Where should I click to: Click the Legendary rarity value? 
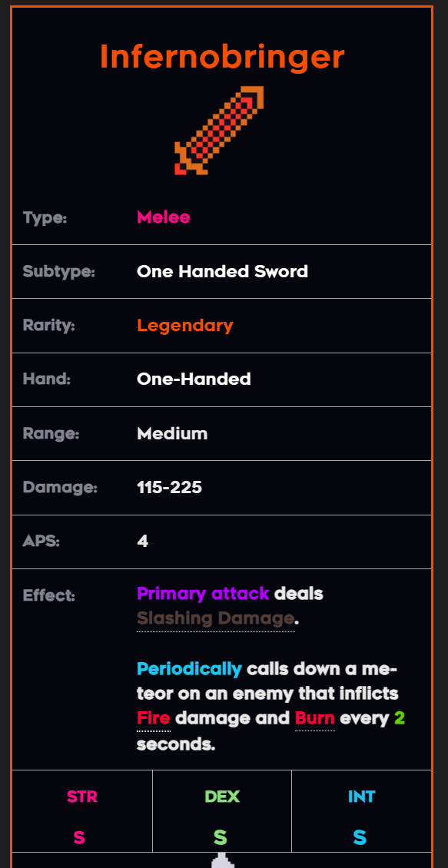(185, 326)
